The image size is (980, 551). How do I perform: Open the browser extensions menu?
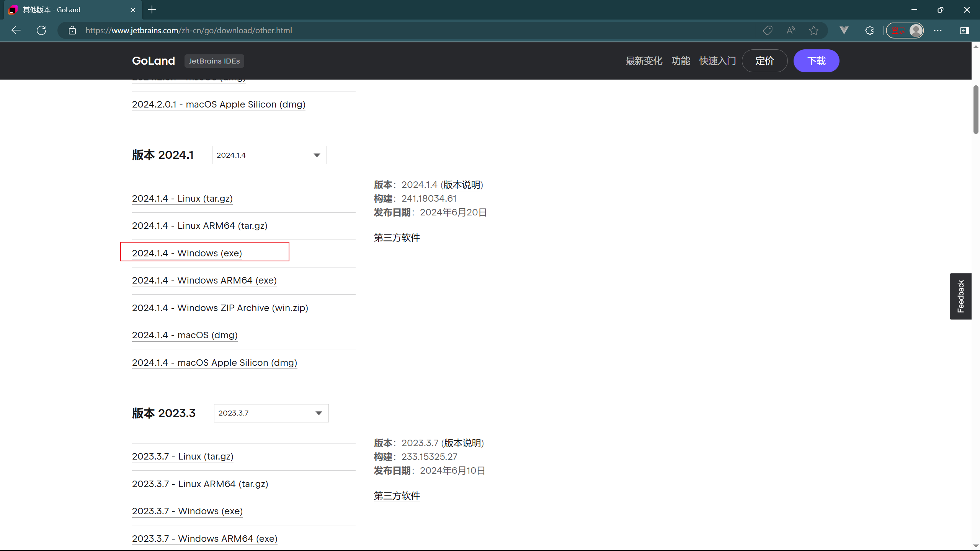tap(870, 30)
